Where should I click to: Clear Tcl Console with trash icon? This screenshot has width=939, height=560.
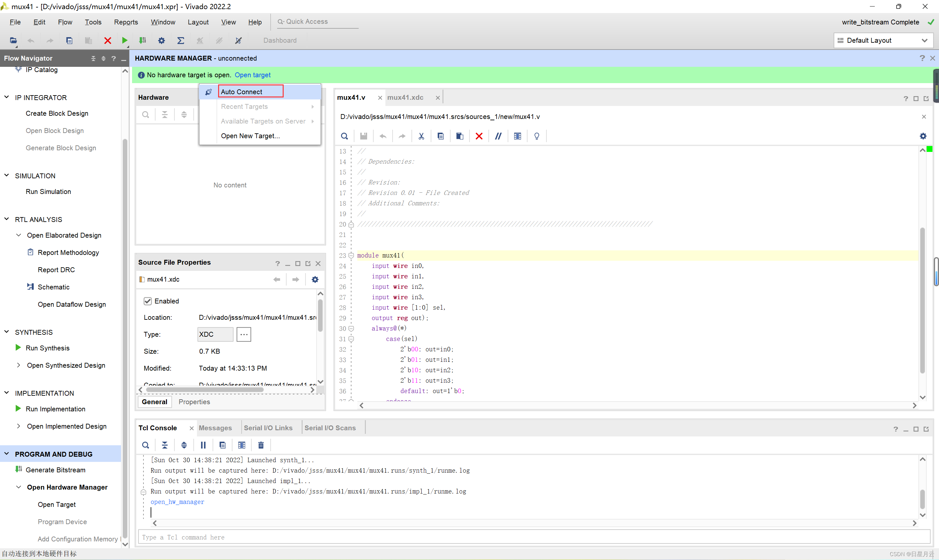click(261, 445)
